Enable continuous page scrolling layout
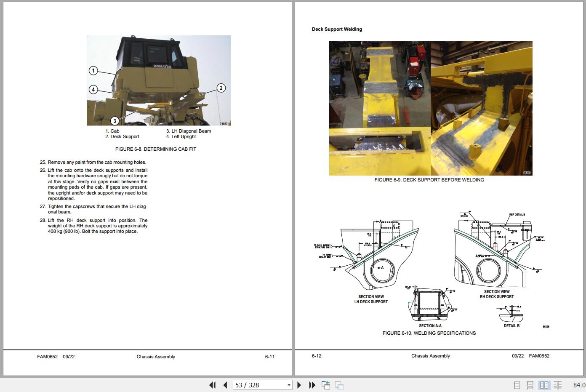This screenshot has width=586, height=392. (530, 385)
